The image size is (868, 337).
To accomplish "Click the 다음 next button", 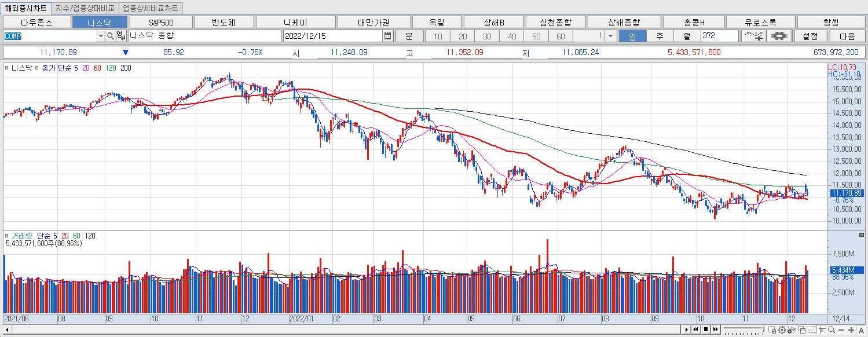I will 847,36.
